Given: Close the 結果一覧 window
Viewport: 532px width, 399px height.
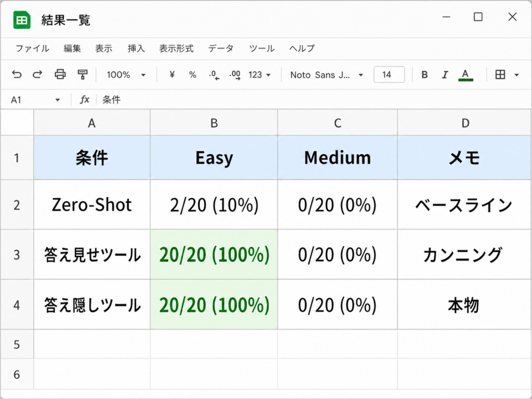Looking at the screenshot, I should tap(512, 17).
